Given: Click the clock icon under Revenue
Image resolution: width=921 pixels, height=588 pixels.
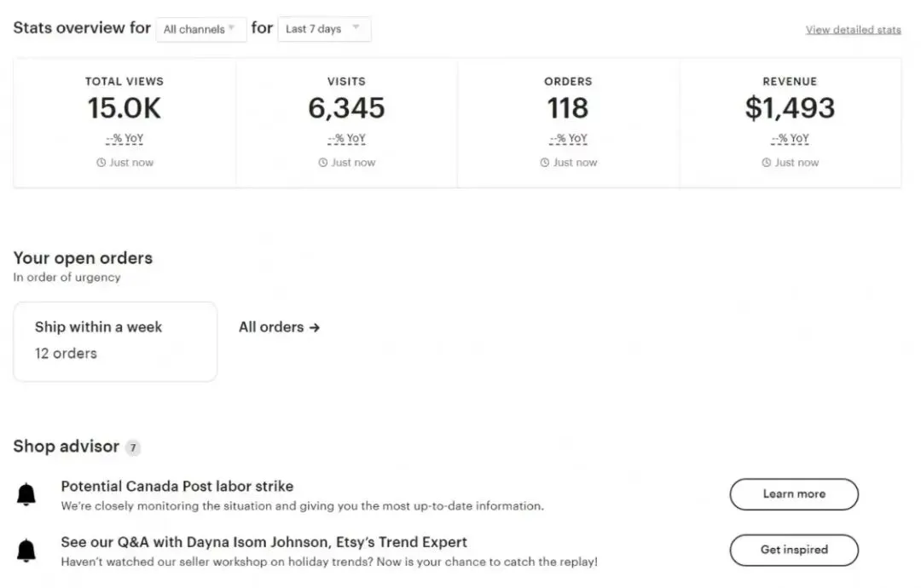Looking at the screenshot, I should pos(766,163).
